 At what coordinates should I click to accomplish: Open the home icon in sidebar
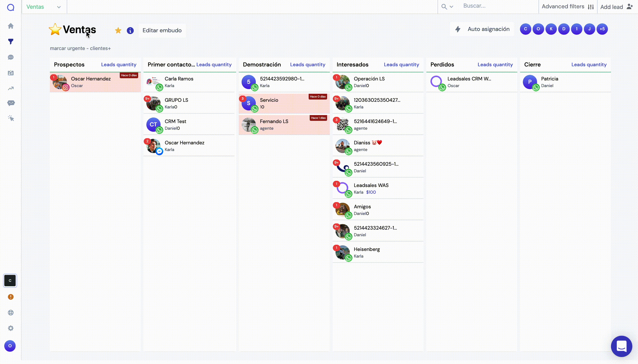pos(10,26)
